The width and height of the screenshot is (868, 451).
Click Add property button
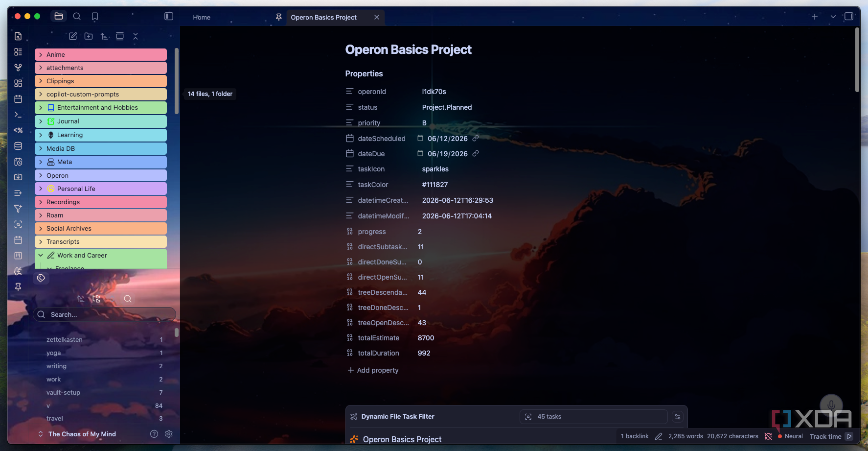[x=373, y=370]
